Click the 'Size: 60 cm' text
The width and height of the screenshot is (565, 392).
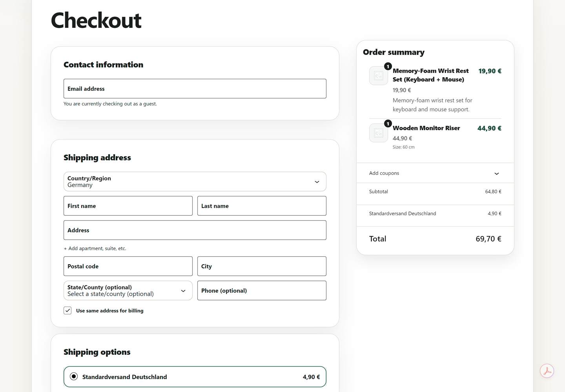coord(403,147)
